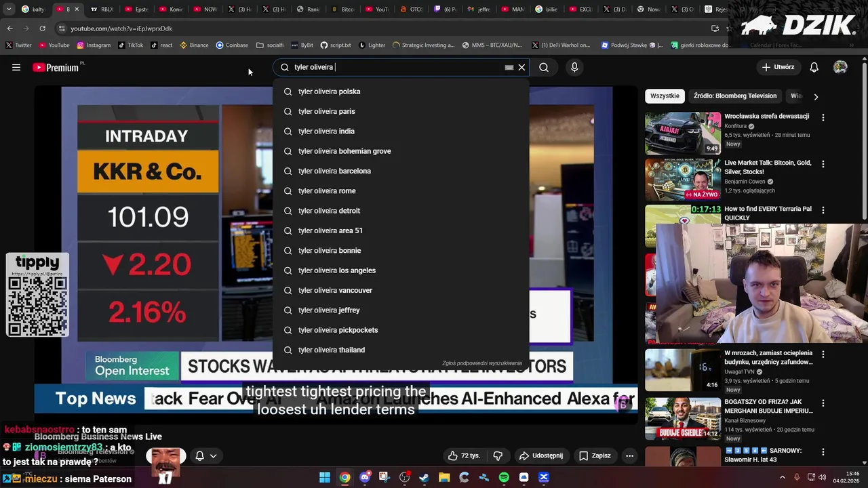
Task: Open the account avatar menu
Action: point(840,67)
